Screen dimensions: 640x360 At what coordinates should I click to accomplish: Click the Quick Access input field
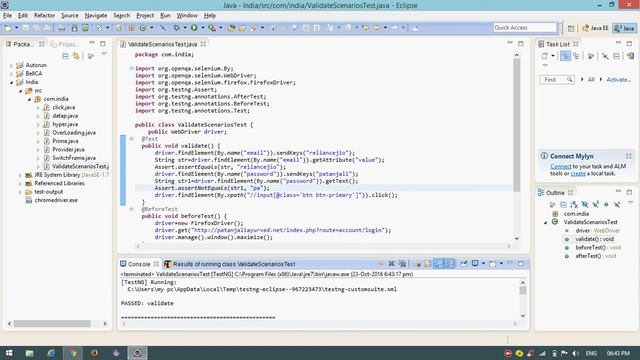click(x=525, y=28)
